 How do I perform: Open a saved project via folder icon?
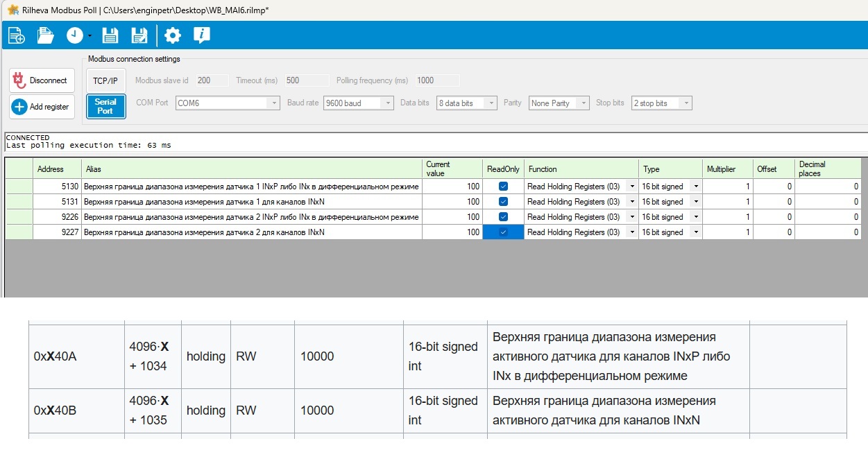point(46,35)
